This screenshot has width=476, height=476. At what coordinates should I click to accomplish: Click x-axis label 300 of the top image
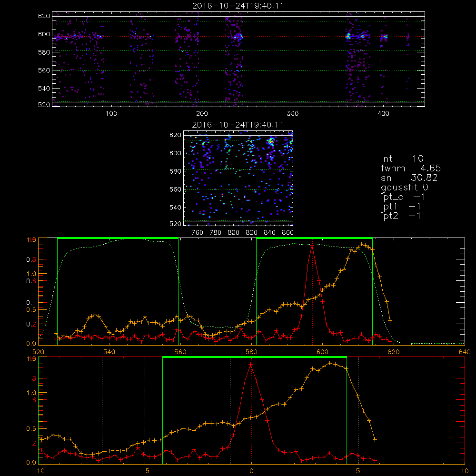[293, 114]
